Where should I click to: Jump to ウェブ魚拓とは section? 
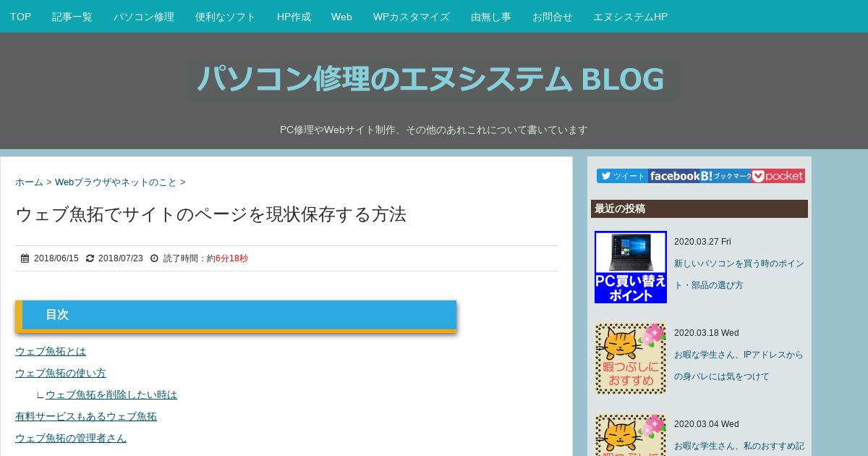51,351
